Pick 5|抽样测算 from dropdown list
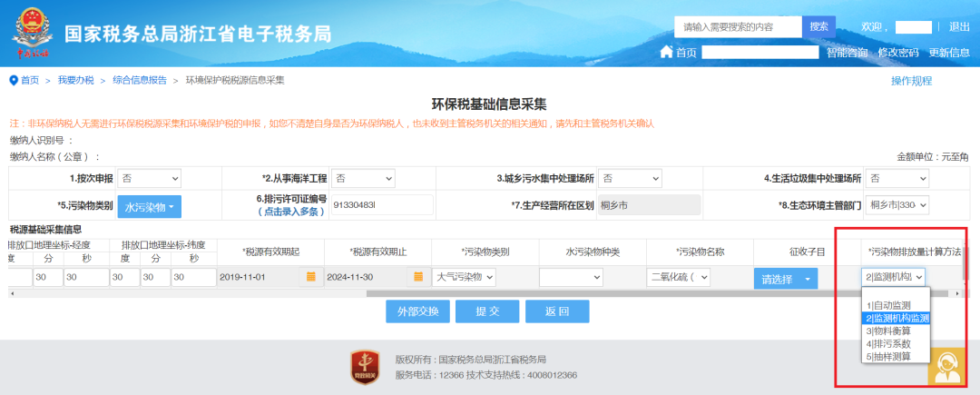Image resolution: width=980 pixels, height=395 pixels. coord(888,357)
